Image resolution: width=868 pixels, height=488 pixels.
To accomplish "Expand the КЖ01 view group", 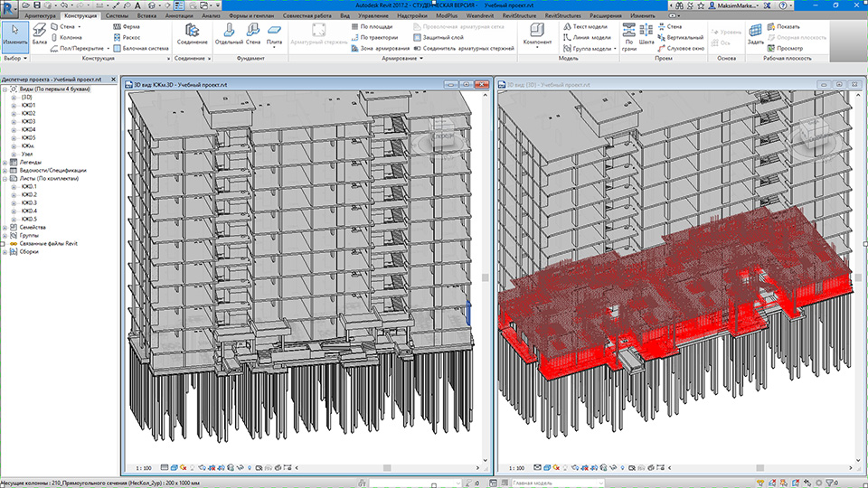I will pyautogui.click(x=14, y=105).
